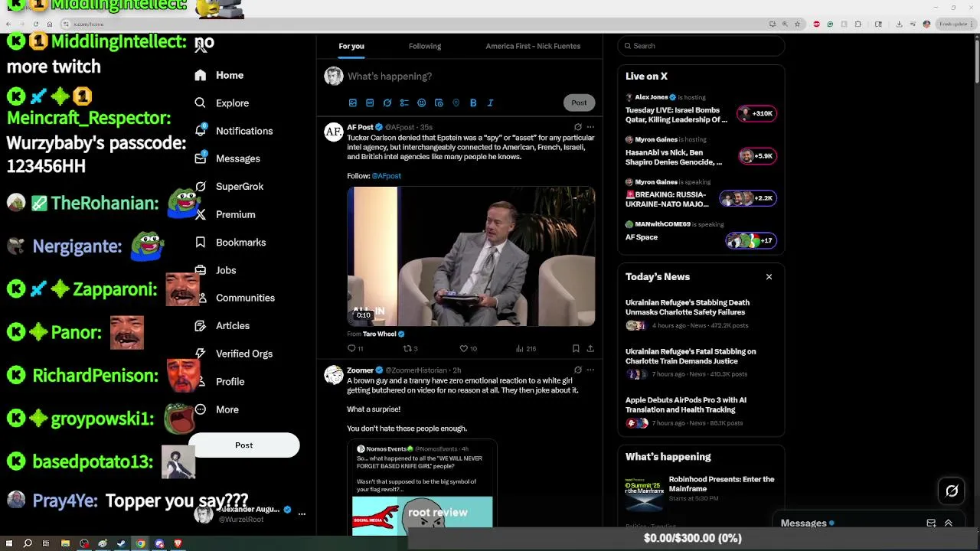The width and height of the screenshot is (980, 551).
Task: Add a poll via composer icon
Action: (404, 103)
